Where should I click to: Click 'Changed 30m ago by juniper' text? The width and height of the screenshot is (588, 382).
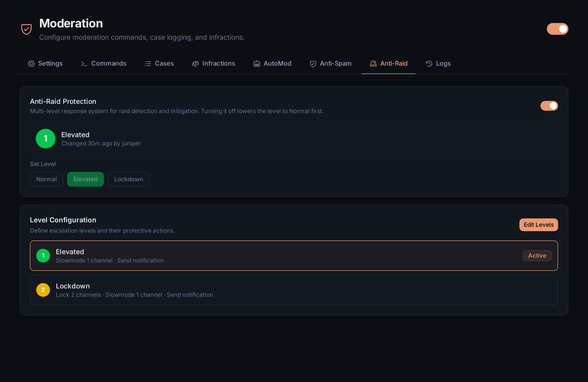pos(101,143)
